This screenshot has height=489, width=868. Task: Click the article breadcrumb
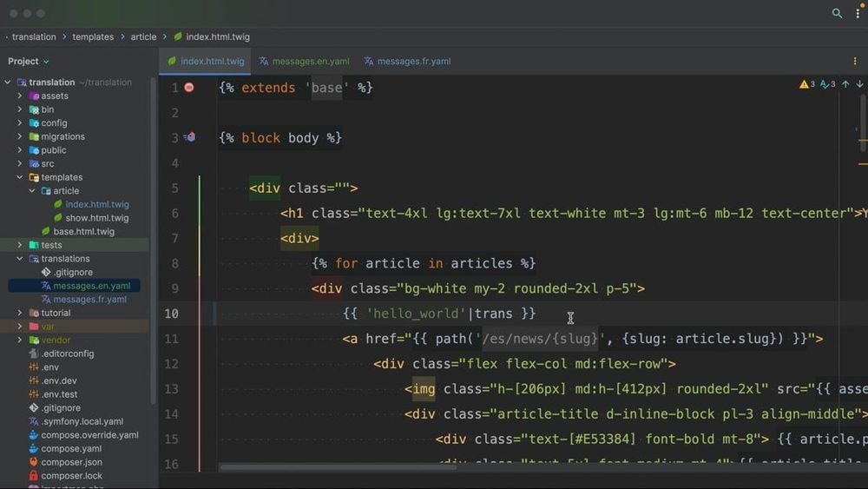143,36
